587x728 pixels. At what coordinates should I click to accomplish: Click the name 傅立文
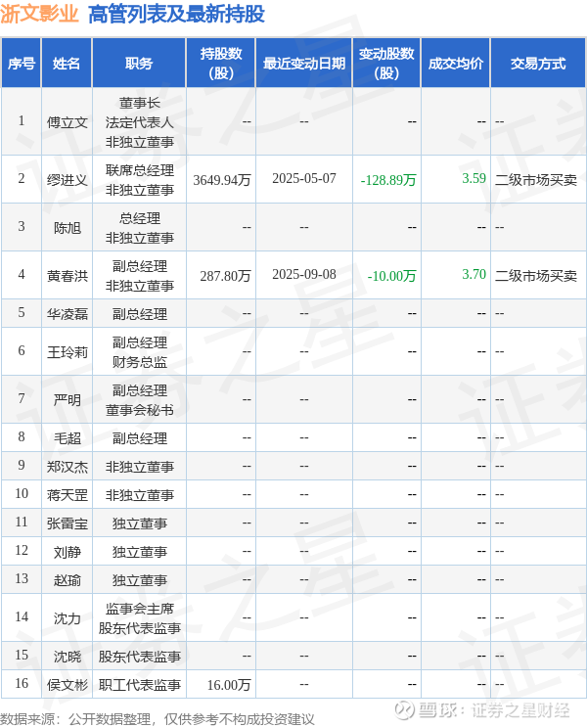tap(68, 122)
